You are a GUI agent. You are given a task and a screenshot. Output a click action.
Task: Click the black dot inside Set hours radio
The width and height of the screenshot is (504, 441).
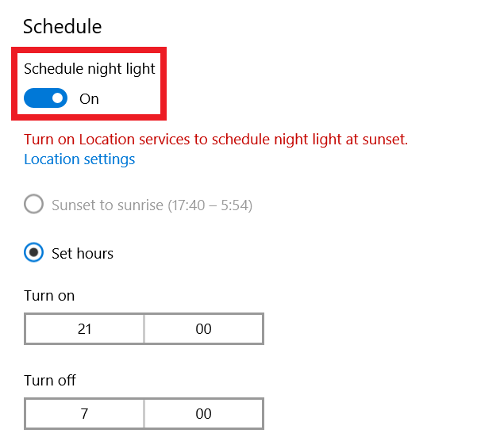[34, 253]
